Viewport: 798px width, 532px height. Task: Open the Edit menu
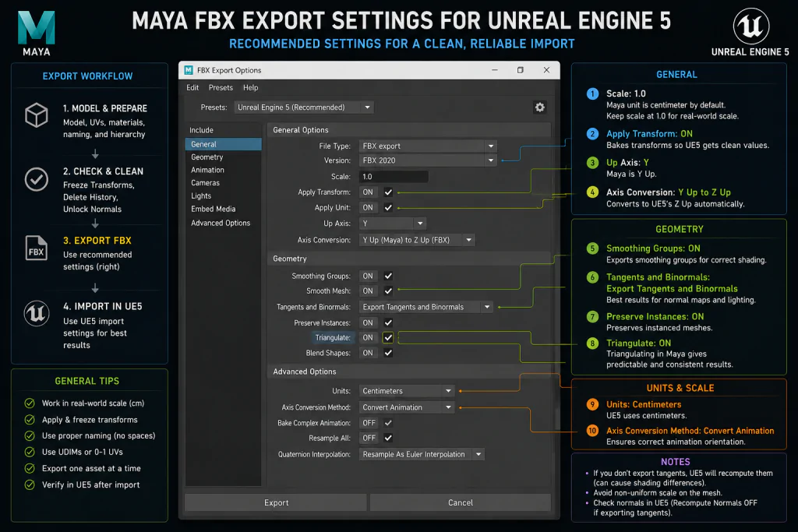tap(192, 87)
